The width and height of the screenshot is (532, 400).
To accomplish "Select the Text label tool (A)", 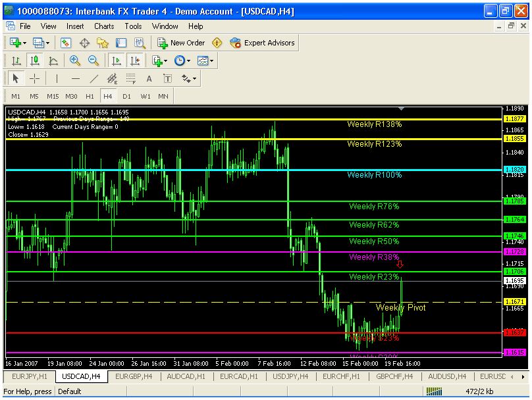I will (x=149, y=78).
